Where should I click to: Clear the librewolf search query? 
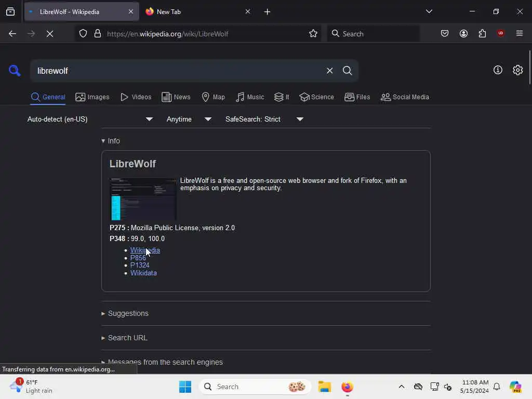coord(329,71)
